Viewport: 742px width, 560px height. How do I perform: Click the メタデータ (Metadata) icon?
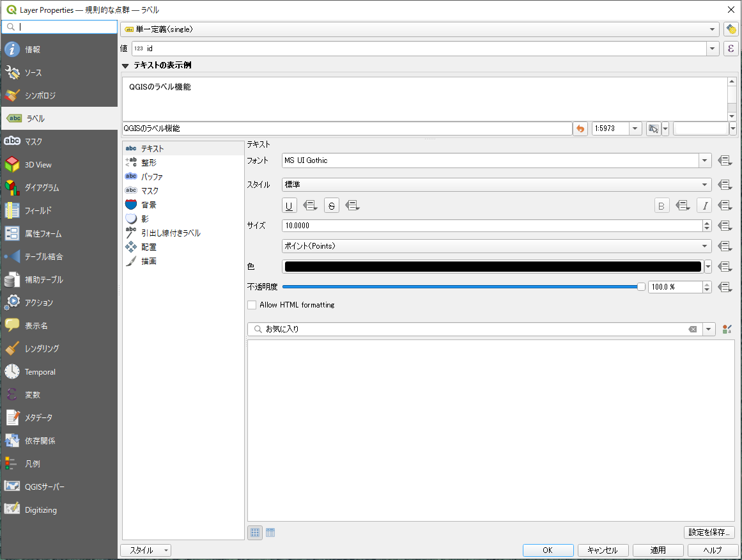tap(12, 417)
